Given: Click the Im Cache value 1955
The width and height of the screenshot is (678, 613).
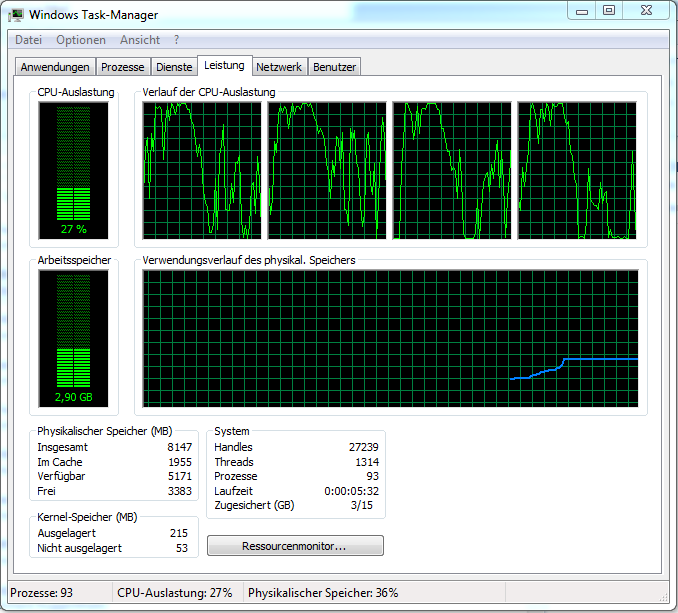Looking at the screenshot, I should pyautogui.click(x=180, y=462).
